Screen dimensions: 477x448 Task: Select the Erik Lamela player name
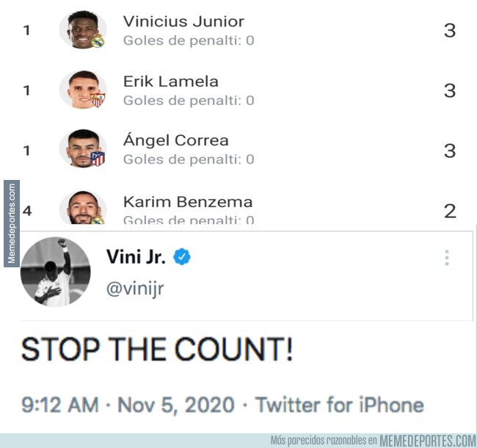(170, 82)
